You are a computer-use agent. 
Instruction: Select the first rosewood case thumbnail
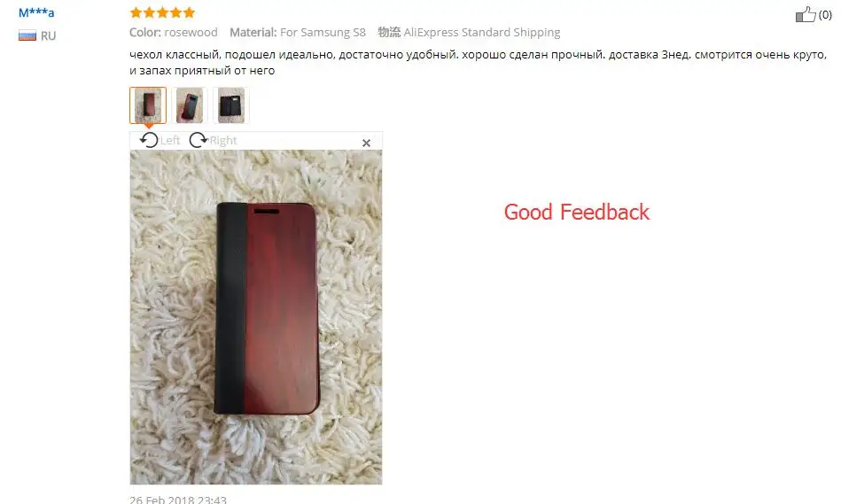(x=148, y=105)
